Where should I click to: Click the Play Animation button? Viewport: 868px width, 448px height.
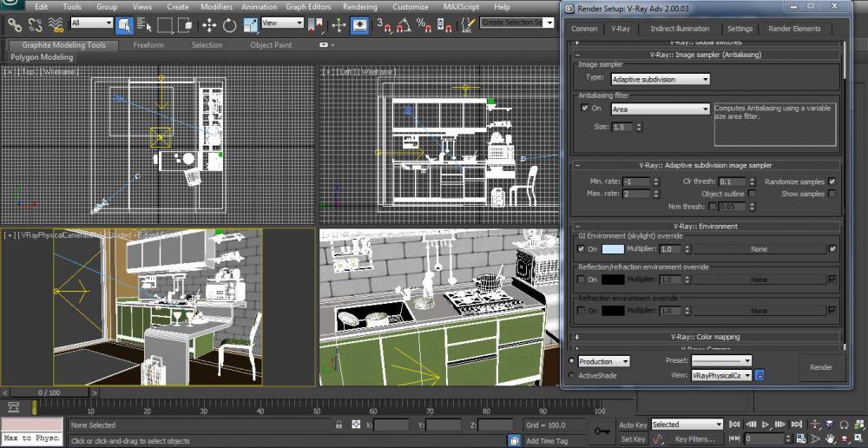766,425
